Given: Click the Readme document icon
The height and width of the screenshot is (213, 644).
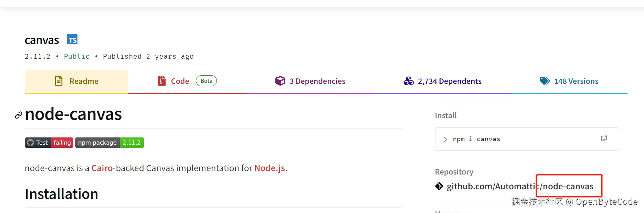Looking at the screenshot, I should (59, 81).
